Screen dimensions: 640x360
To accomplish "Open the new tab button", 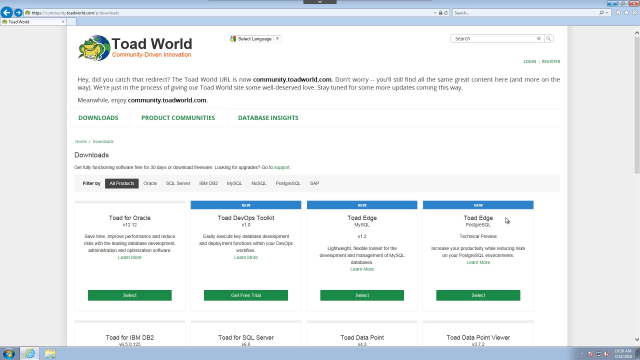I will pyautogui.click(x=71, y=22).
